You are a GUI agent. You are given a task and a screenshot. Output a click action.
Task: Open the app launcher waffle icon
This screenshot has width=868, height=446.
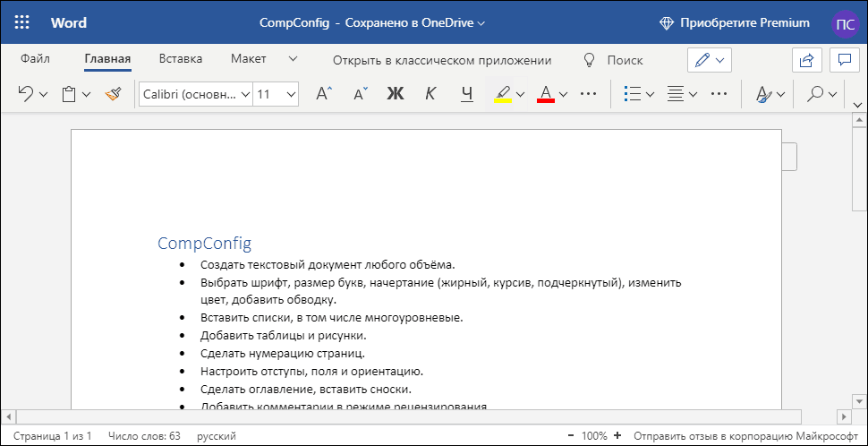point(22,22)
